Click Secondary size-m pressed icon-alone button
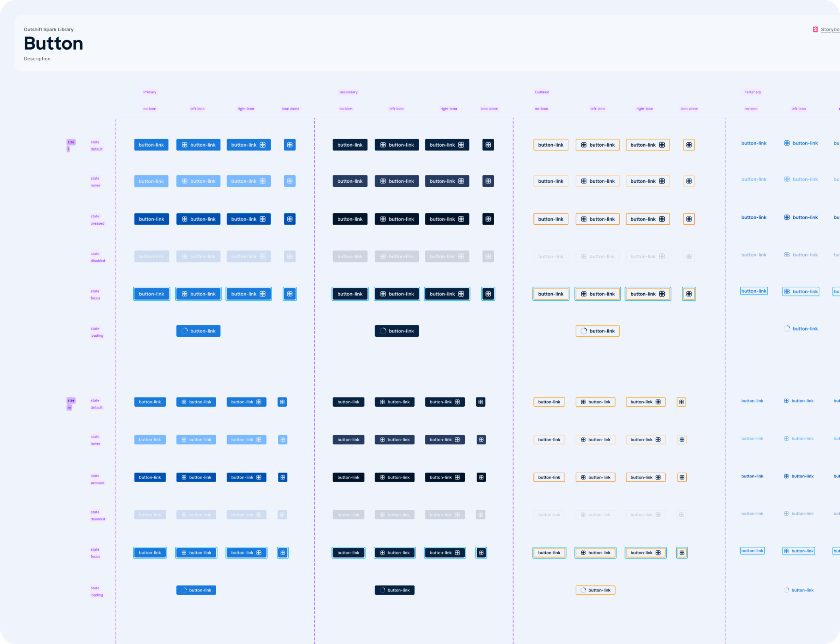 coord(481,477)
